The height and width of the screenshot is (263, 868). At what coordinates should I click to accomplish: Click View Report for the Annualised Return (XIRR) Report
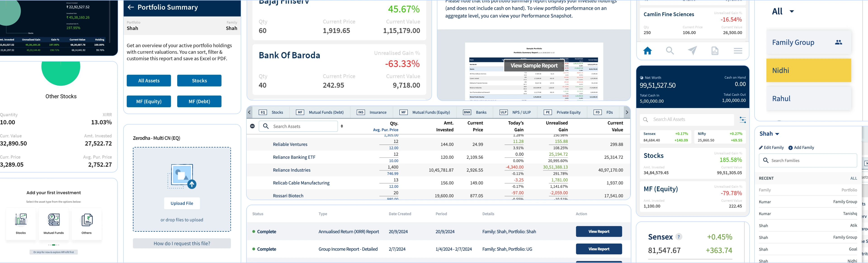[x=599, y=232]
